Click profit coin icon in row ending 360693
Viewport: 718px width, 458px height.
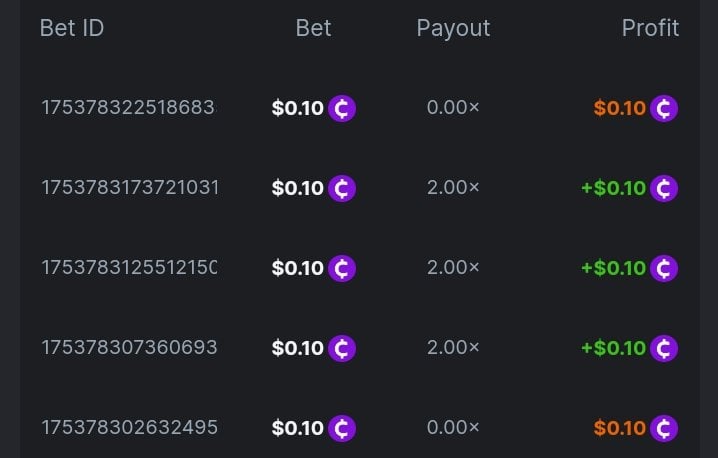coord(664,348)
